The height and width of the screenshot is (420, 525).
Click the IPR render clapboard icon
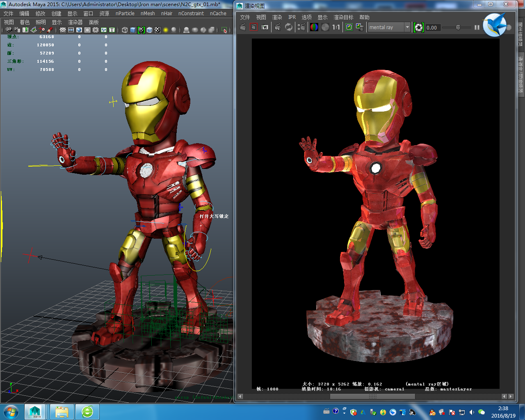click(278, 27)
